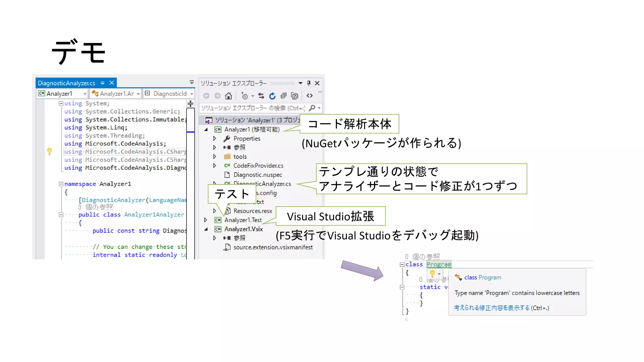Select the tools folder
Image resolution: width=644 pixels, height=362 pixels.
coord(235,156)
